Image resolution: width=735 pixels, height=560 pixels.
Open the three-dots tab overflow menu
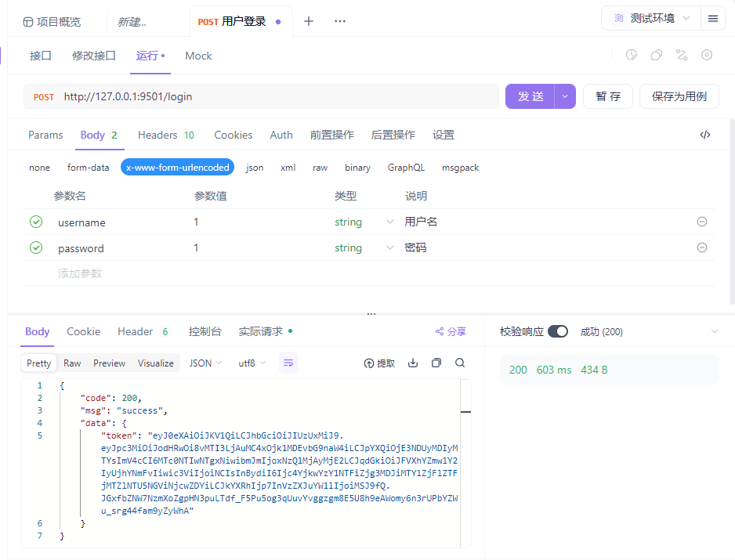pos(340,21)
